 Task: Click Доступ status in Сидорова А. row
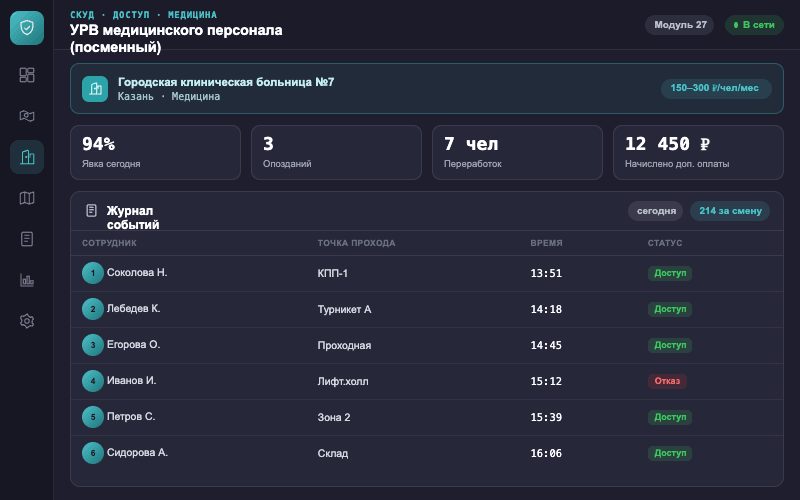670,453
